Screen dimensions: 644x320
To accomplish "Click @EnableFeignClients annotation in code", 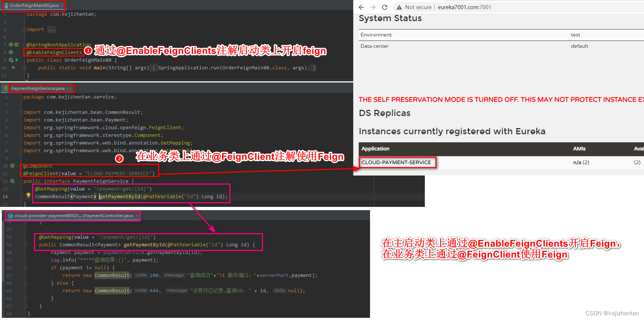I will click(54, 53).
